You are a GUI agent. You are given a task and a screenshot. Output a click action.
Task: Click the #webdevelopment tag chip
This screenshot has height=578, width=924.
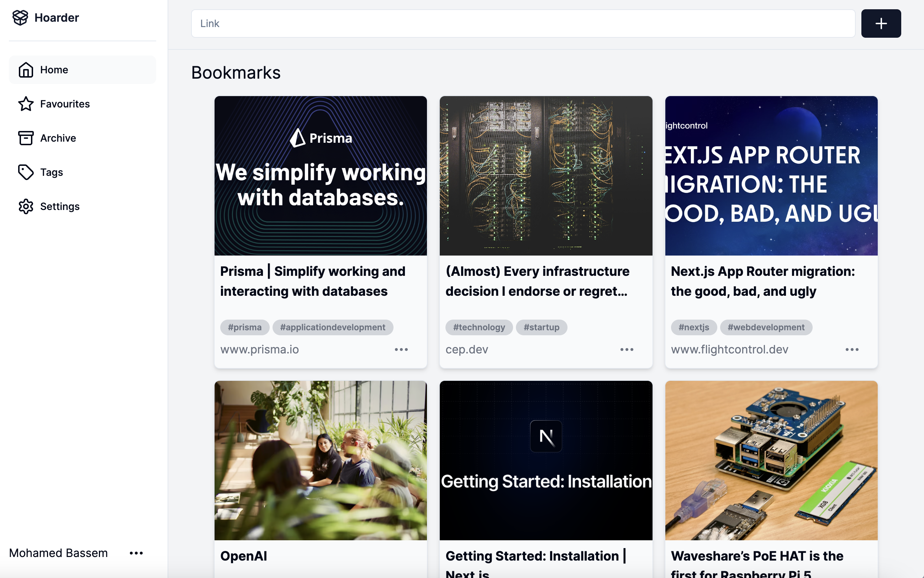pyautogui.click(x=766, y=327)
